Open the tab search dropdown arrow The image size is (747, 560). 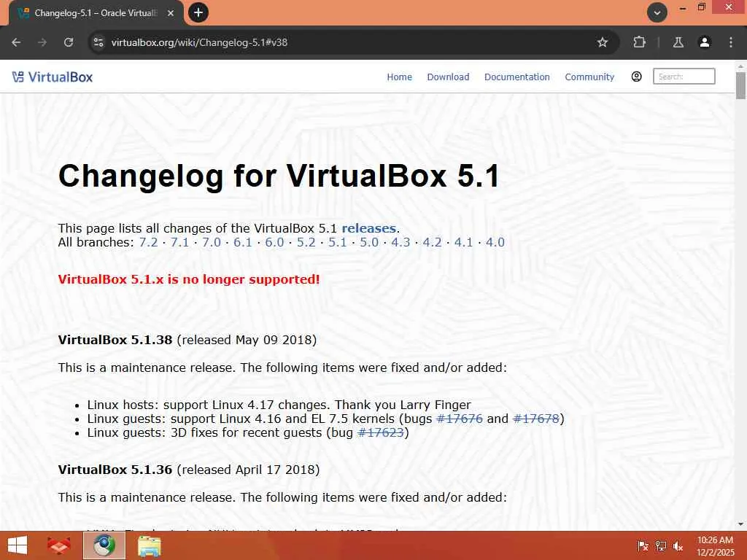pos(657,12)
